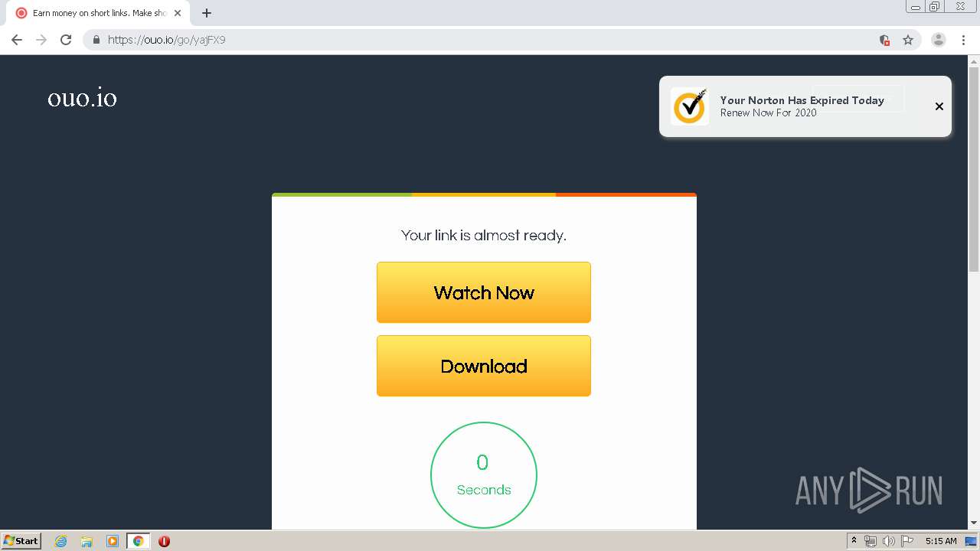Click the browser Back arrow

click(17, 40)
